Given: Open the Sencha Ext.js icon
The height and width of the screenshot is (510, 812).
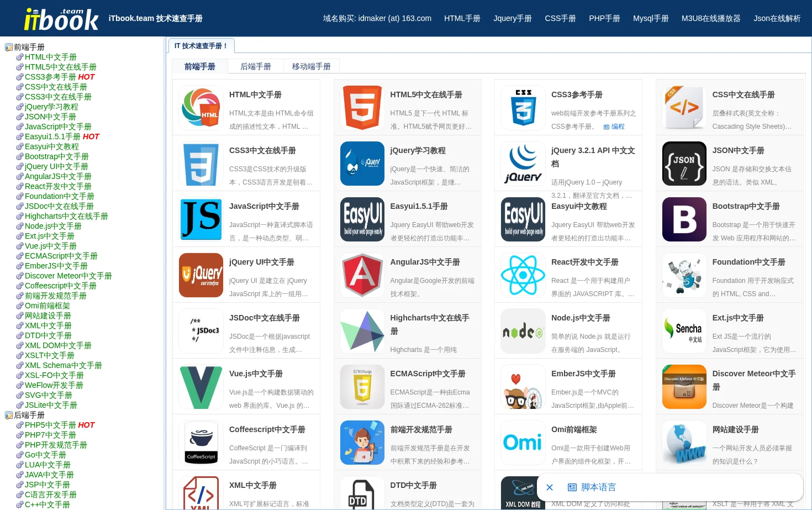Looking at the screenshot, I should pos(684,331).
